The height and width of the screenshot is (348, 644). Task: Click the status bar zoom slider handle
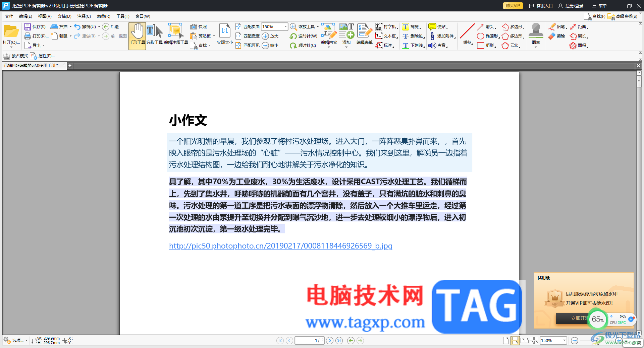(x=598, y=341)
